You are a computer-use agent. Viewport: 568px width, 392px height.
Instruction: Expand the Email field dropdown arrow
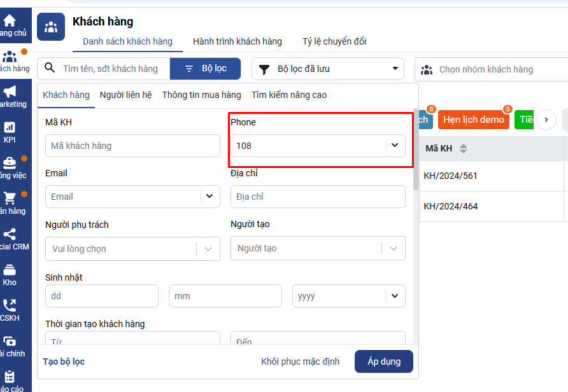[209, 197]
